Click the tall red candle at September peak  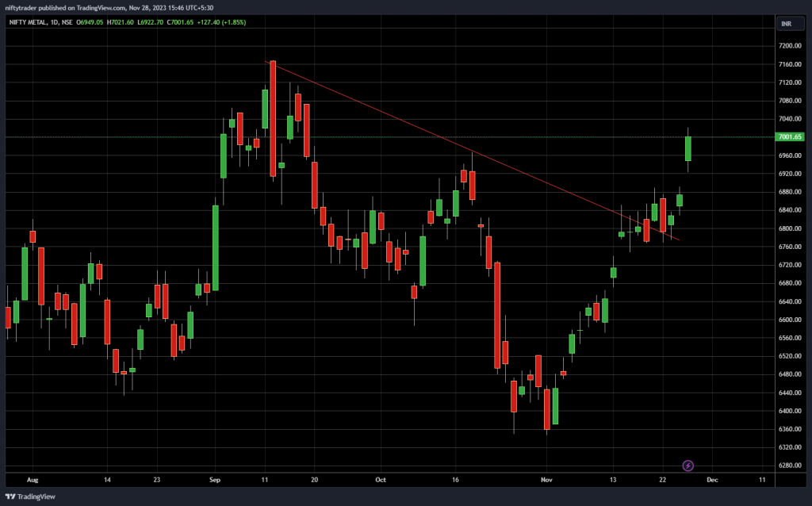point(273,119)
